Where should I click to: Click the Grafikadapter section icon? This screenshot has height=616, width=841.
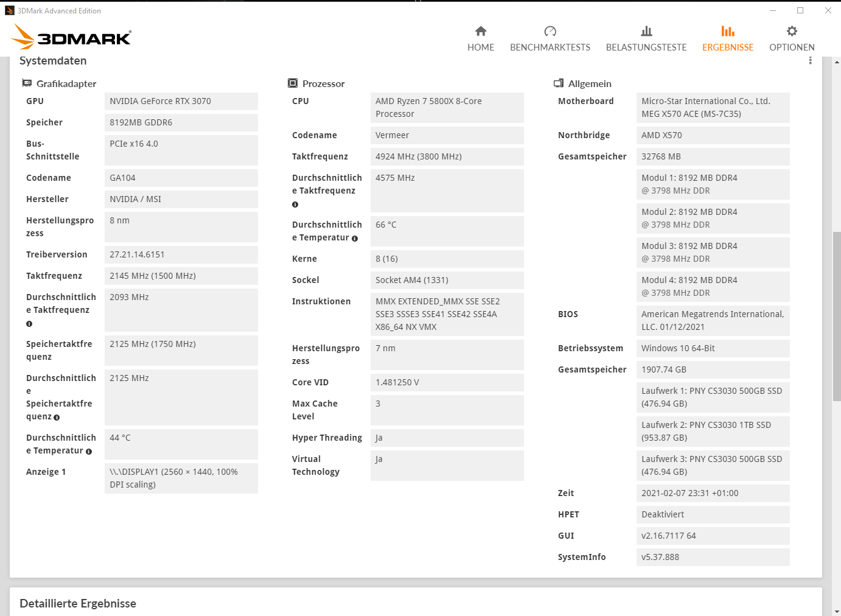27,83
